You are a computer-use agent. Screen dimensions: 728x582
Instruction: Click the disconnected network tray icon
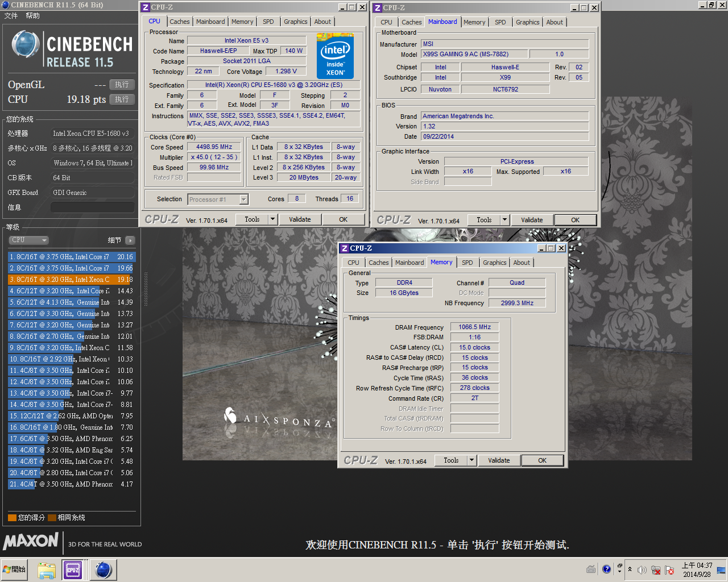[x=656, y=570]
